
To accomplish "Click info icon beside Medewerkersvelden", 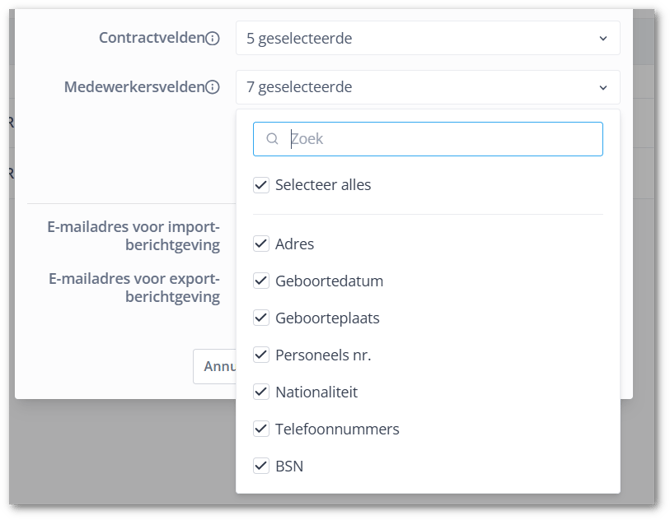I will pyautogui.click(x=212, y=88).
